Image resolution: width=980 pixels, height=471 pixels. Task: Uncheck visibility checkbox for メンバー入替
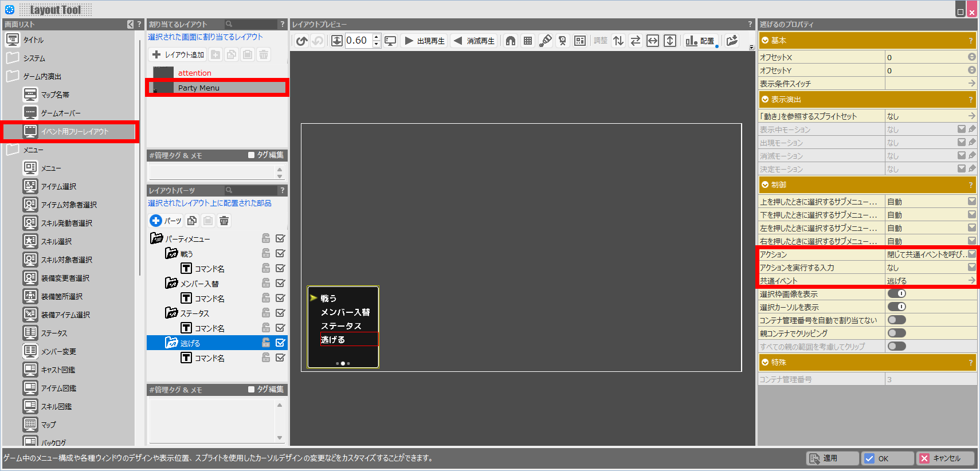pyautogui.click(x=280, y=283)
